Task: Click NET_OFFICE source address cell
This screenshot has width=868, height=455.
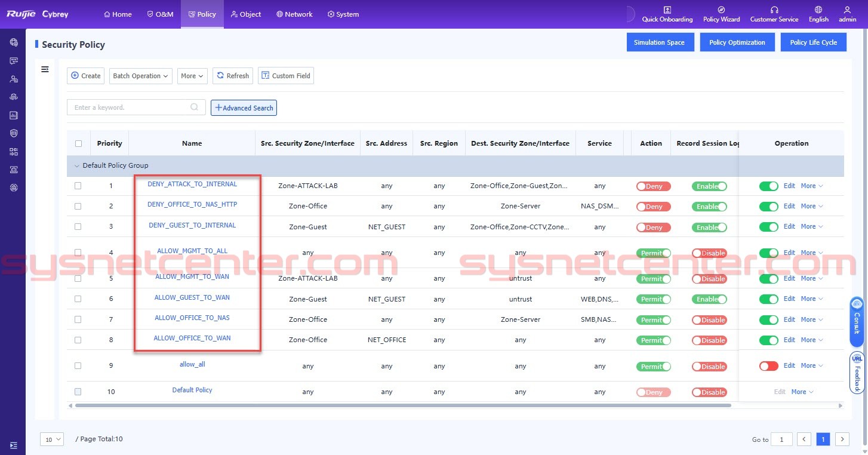Action: click(x=387, y=340)
